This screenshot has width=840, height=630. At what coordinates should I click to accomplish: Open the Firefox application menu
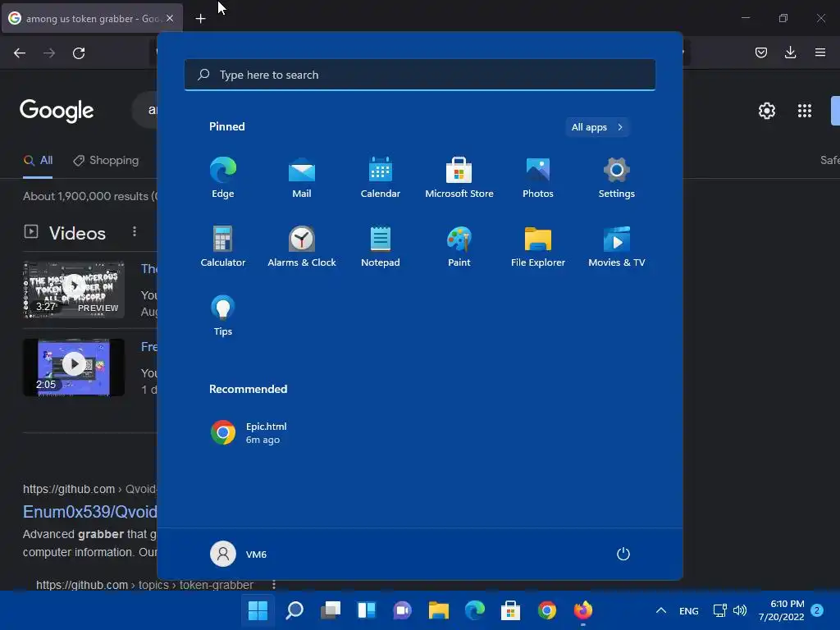click(820, 52)
